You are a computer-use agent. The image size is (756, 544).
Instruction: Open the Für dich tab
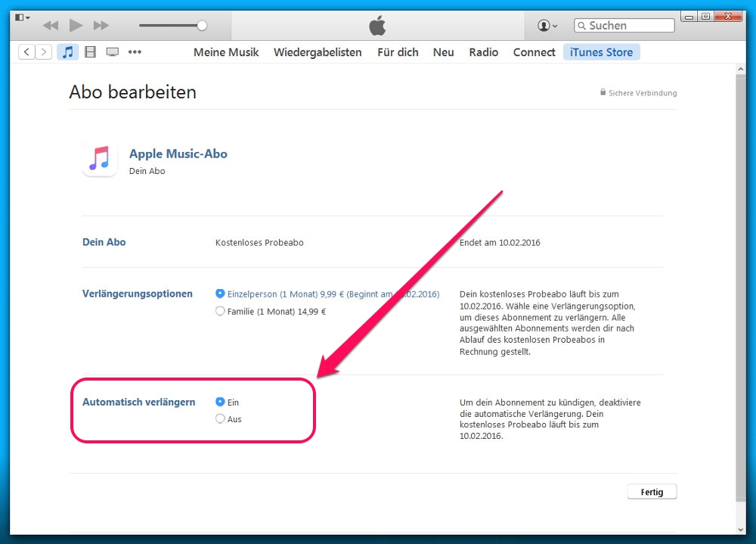[x=398, y=52]
